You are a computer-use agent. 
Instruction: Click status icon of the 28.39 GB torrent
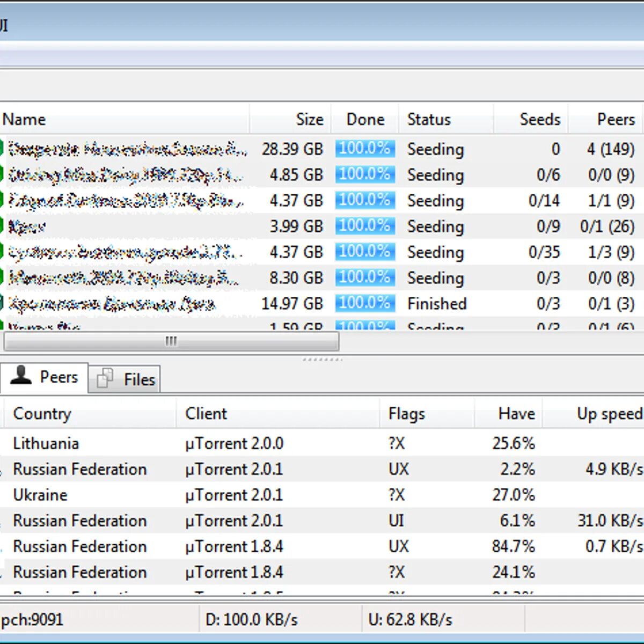tap(2, 148)
